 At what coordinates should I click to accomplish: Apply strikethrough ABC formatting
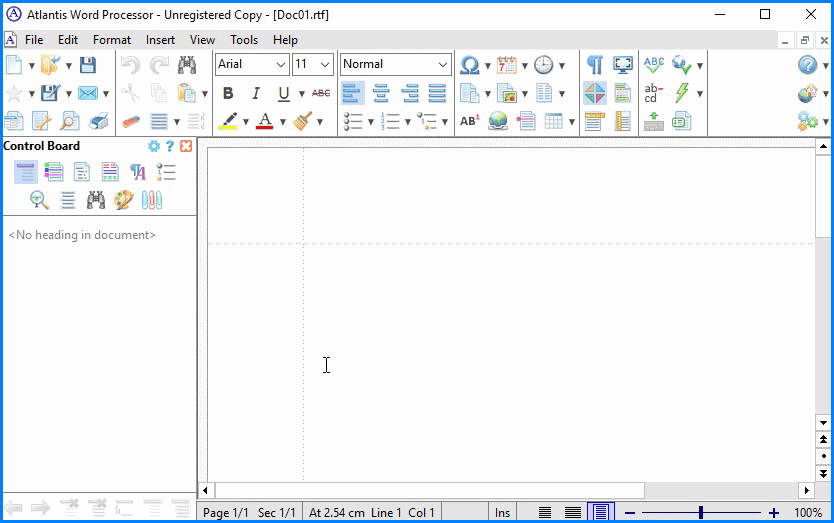321,93
